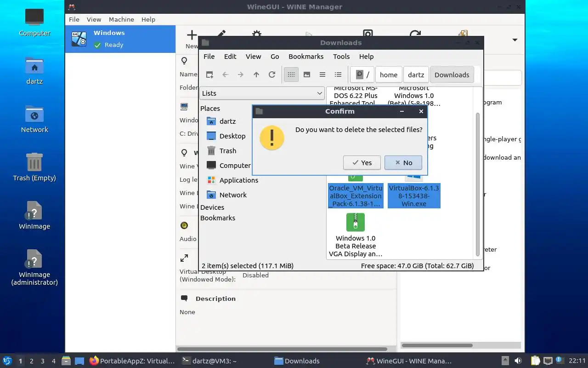Viewport: 588px width, 368px height.
Task: Open the View menu in Downloads window
Action: (x=253, y=57)
